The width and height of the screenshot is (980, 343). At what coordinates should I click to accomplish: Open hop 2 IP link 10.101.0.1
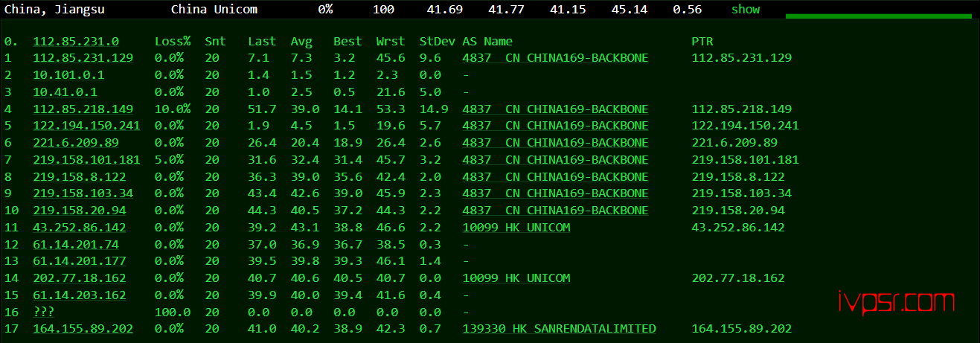tap(68, 75)
